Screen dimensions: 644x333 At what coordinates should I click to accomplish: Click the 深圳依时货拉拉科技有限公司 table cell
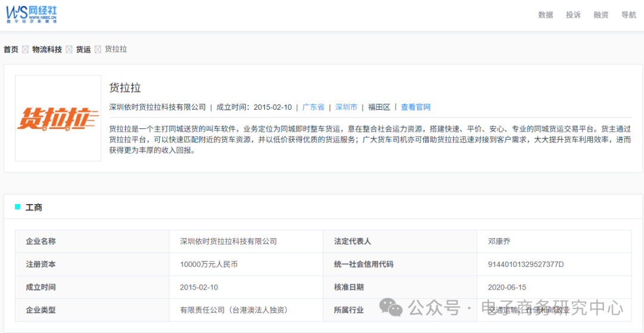246,241
